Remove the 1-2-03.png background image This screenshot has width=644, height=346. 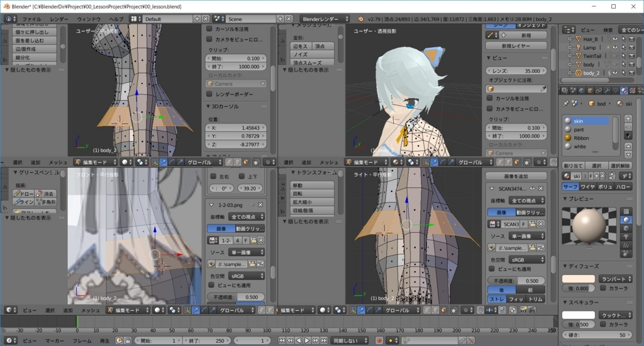[x=260, y=204]
